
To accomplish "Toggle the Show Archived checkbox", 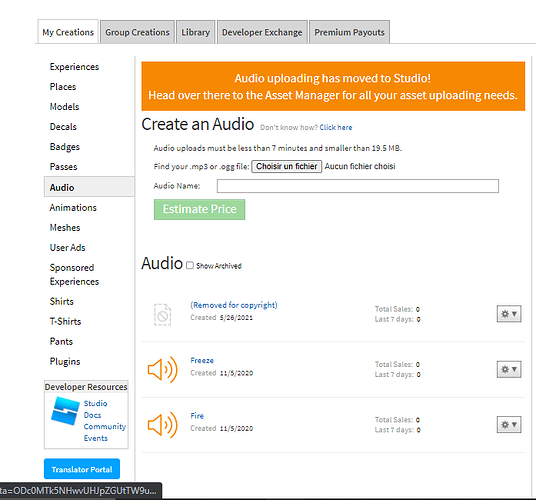I will coord(190,265).
